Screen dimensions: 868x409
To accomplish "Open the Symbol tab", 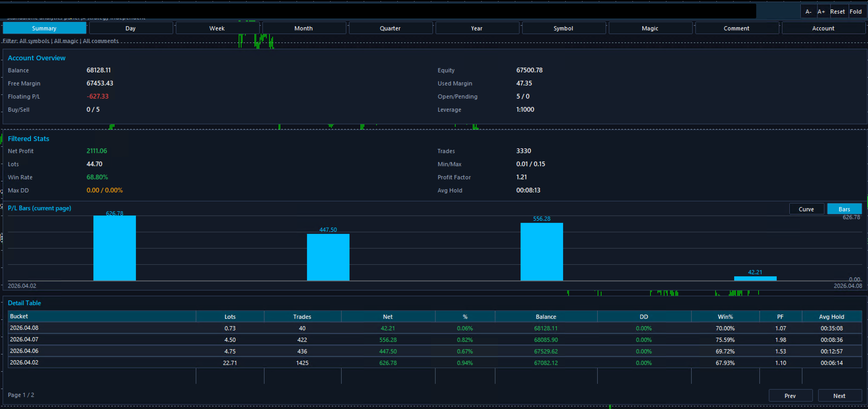I will [x=563, y=28].
